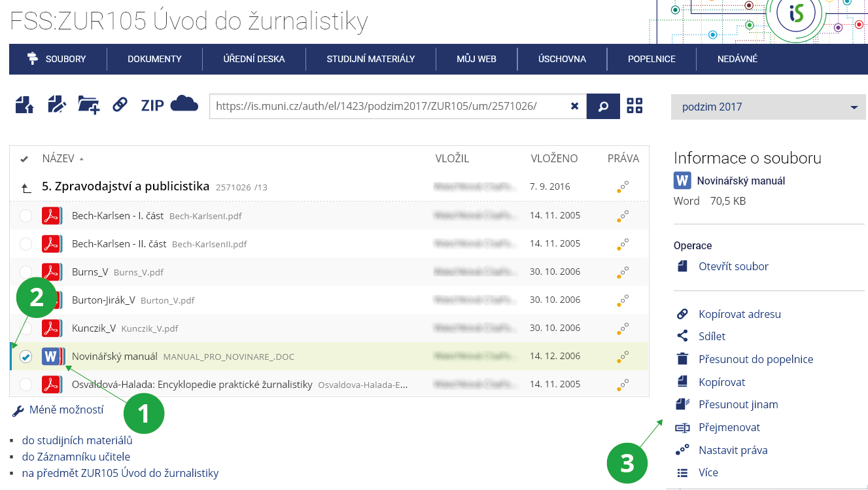Click the cloud icon in toolbar
This screenshot has width=868, height=490.
(184, 104)
